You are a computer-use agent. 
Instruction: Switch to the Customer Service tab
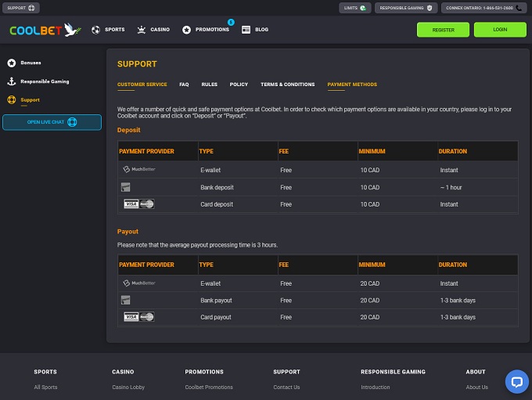142,85
